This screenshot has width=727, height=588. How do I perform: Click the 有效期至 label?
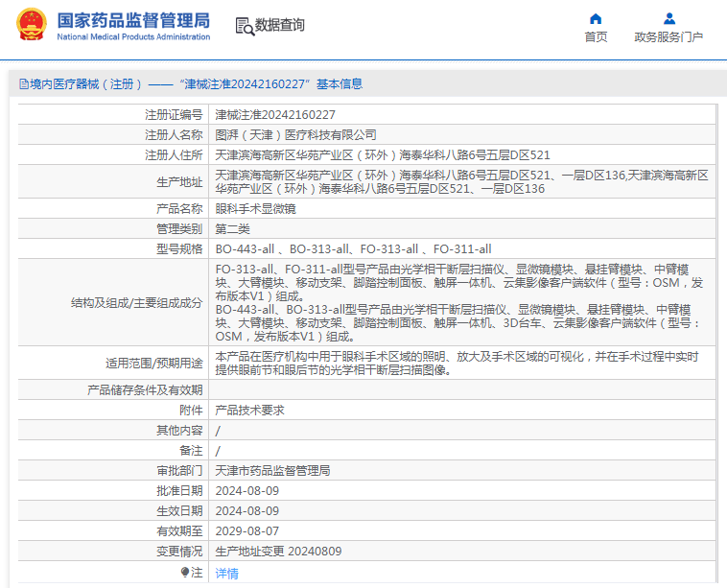click(179, 531)
